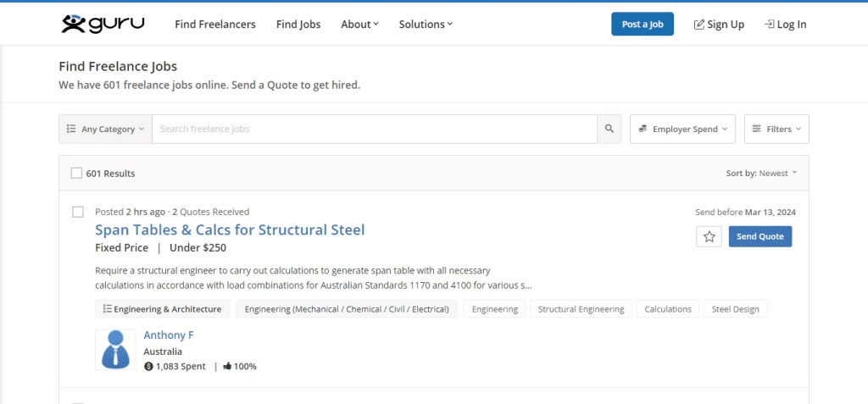The width and height of the screenshot is (868, 404).
Task: Click the Calculations skill tag
Action: tap(668, 309)
